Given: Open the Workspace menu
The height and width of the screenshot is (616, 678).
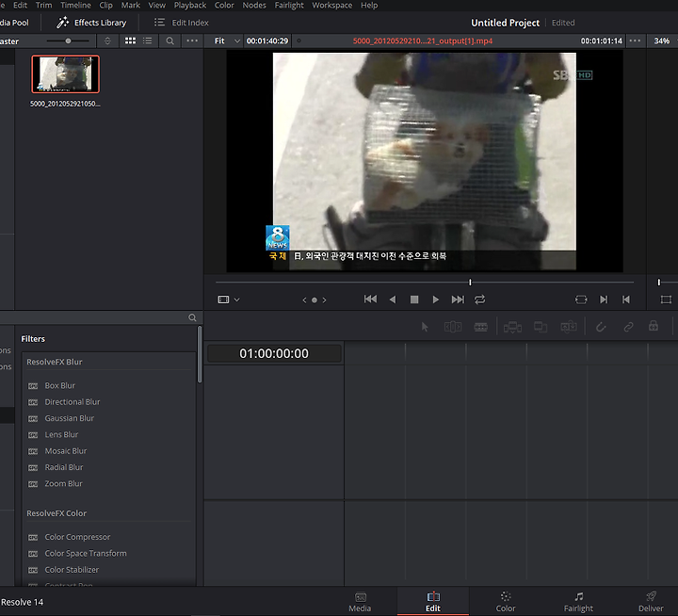Looking at the screenshot, I should [x=332, y=6].
